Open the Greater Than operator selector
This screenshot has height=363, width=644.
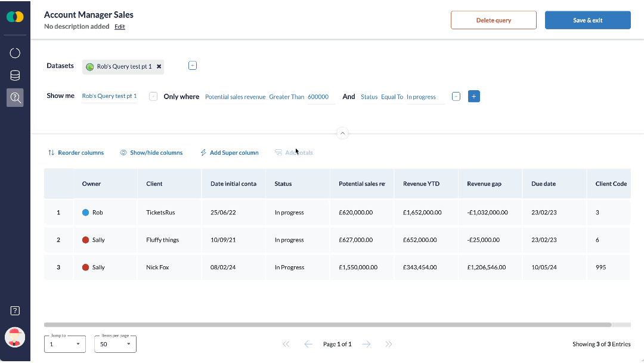click(287, 97)
